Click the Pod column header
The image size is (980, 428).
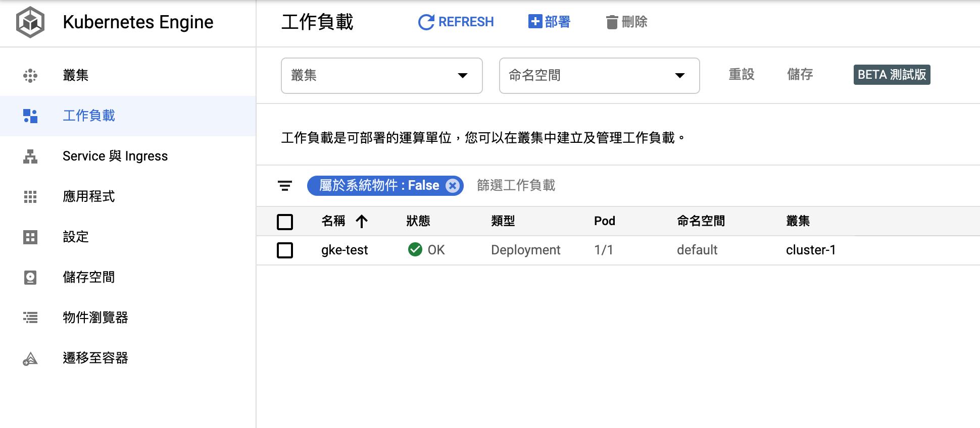[605, 221]
